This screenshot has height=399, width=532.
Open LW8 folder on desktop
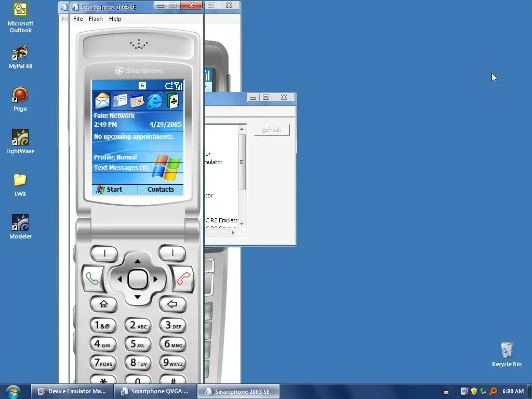click(x=20, y=185)
